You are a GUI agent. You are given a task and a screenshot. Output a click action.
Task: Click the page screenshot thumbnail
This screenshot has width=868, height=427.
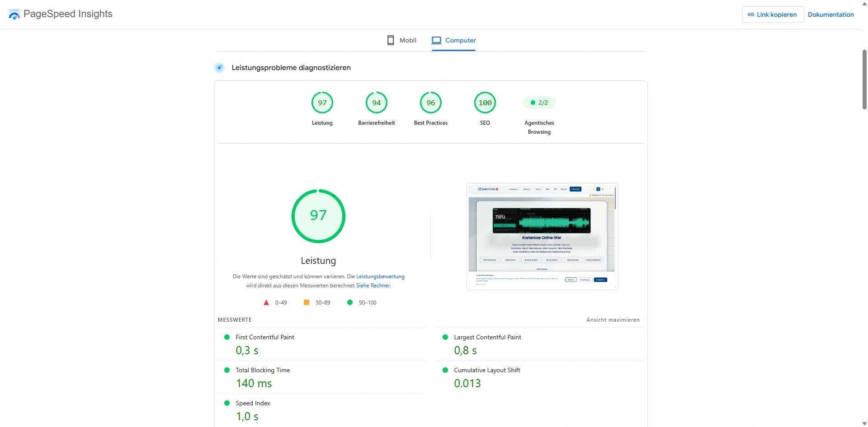[x=542, y=236]
